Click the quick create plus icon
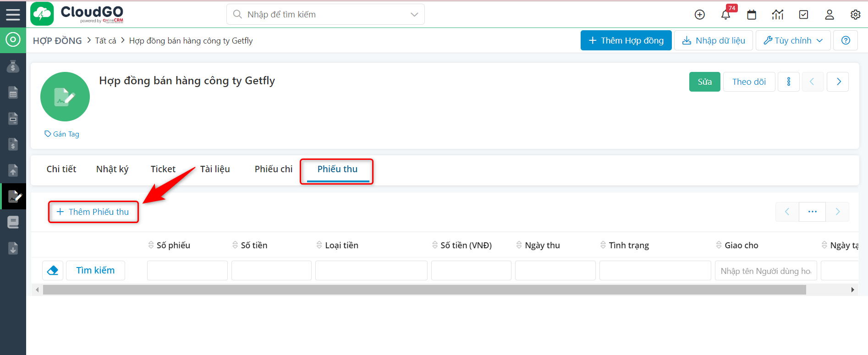Screen dimensions: 868x355 tap(699, 15)
